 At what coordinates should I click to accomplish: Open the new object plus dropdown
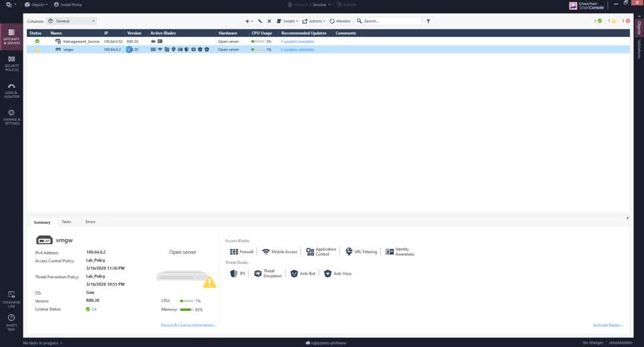pyautogui.click(x=249, y=21)
